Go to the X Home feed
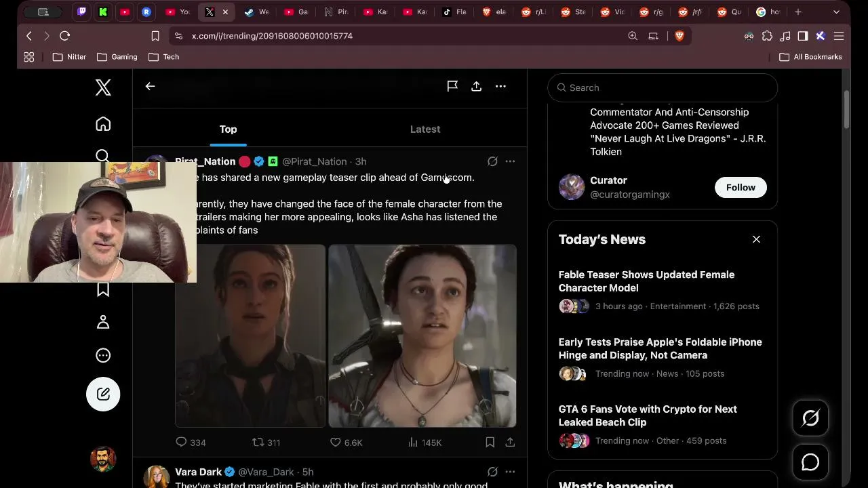868x488 pixels. (x=103, y=124)
